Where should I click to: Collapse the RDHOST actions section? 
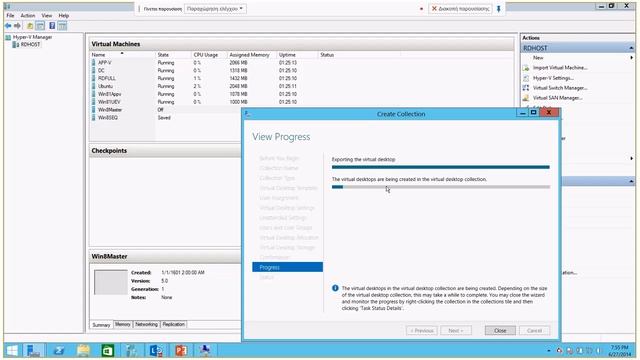point(631,48)
